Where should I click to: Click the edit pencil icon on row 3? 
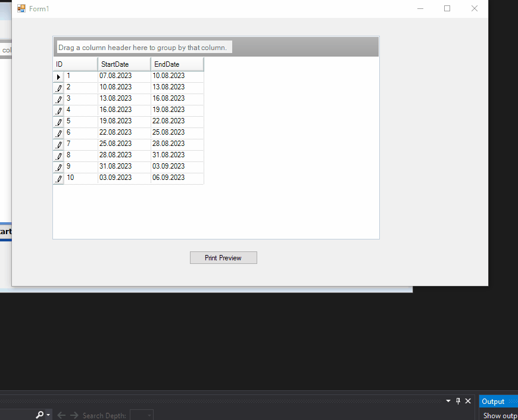click(x=58, y=99)
